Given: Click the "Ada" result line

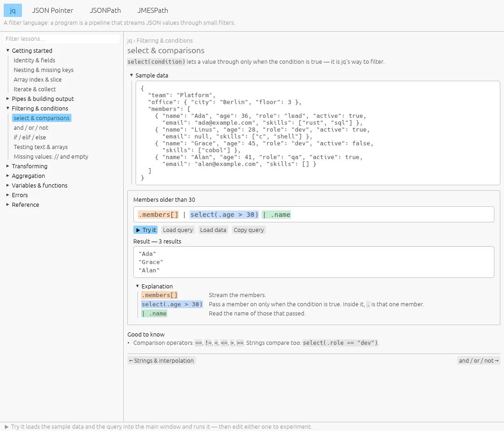Looking at the screenshot, I should (147, 254).
